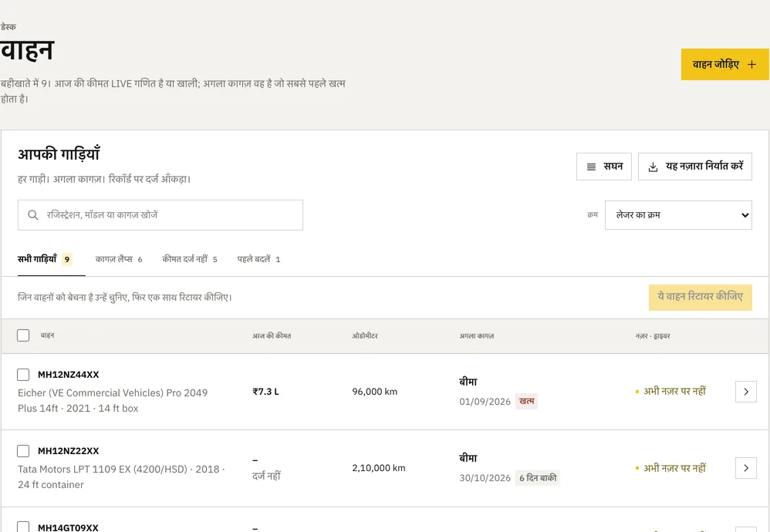
Task: Click the खत्म expired badge
Action: 526,402
